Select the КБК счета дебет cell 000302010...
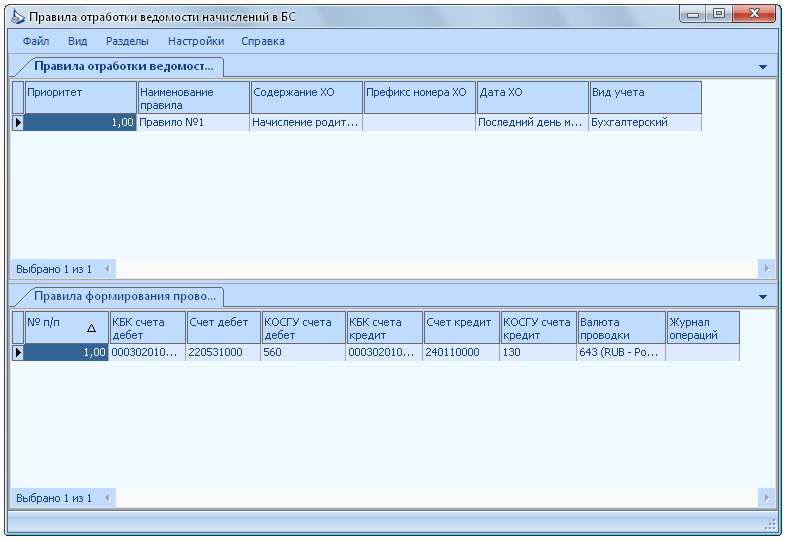The width and height of the screenshot is (785, 541). click(148, 352)
